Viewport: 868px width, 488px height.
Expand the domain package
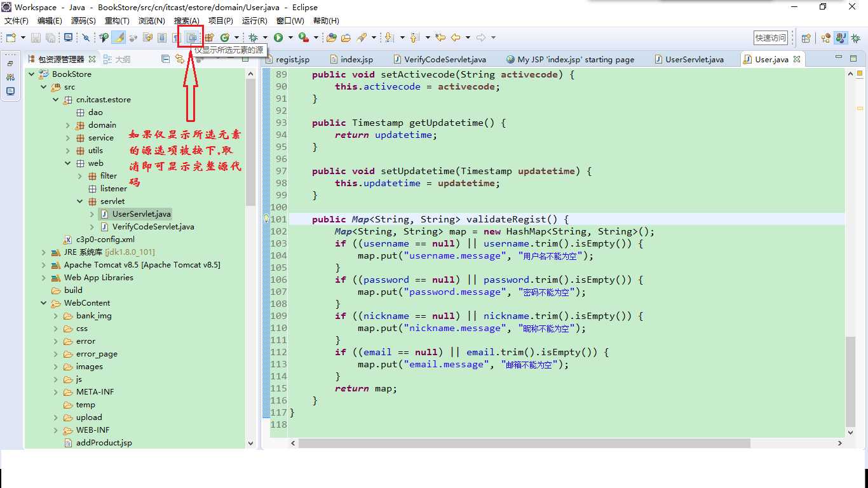click(68, 125)
